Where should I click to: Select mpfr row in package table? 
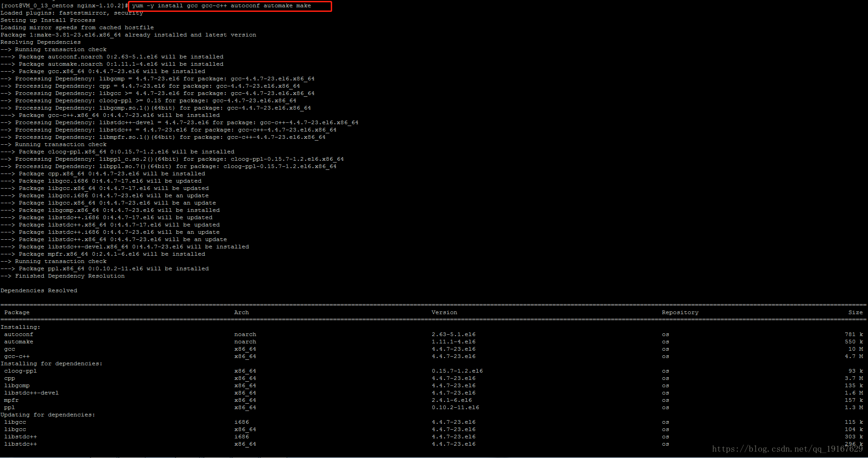(434, 400)
